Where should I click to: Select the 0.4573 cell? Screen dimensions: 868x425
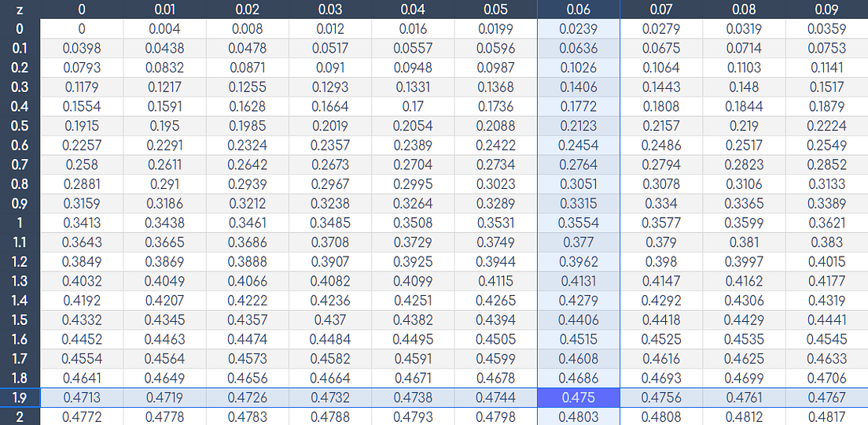(248, 359)
